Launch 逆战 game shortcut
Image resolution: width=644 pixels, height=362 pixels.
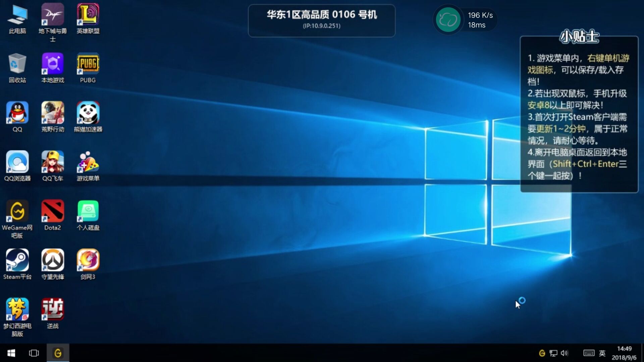pyautogui.click(x=53, y=314)
